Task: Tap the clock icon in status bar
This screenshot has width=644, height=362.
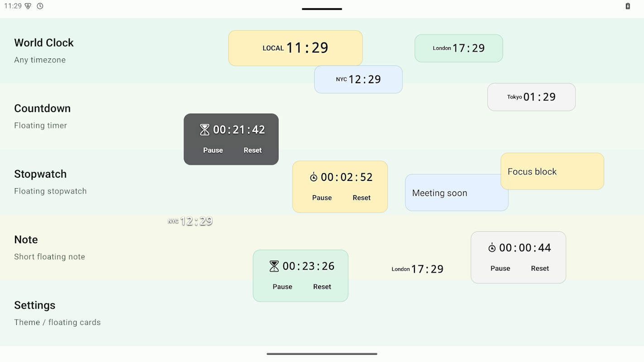Action: coord(40,6)
